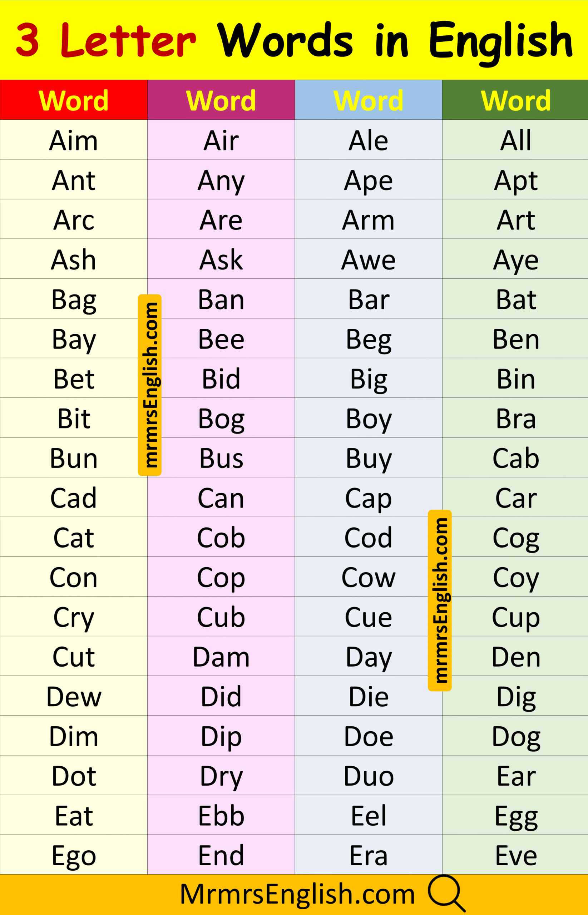Select the red Word column header

74,100
